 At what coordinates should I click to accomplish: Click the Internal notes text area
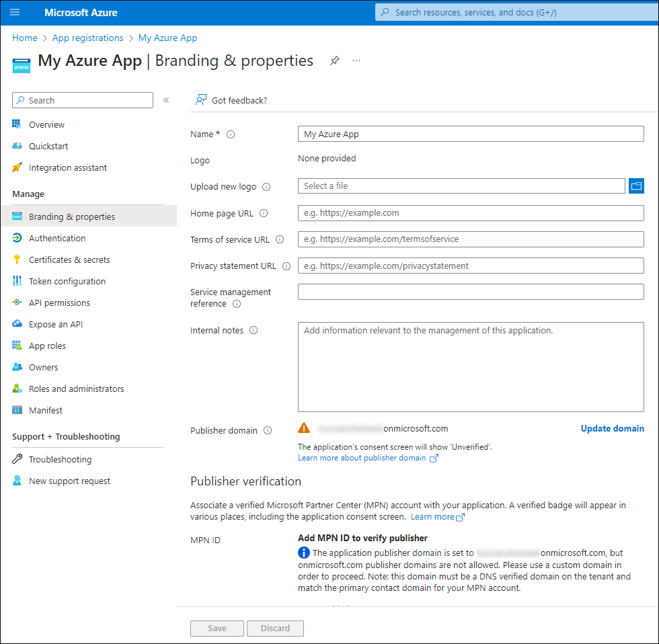tap(471, 367)
